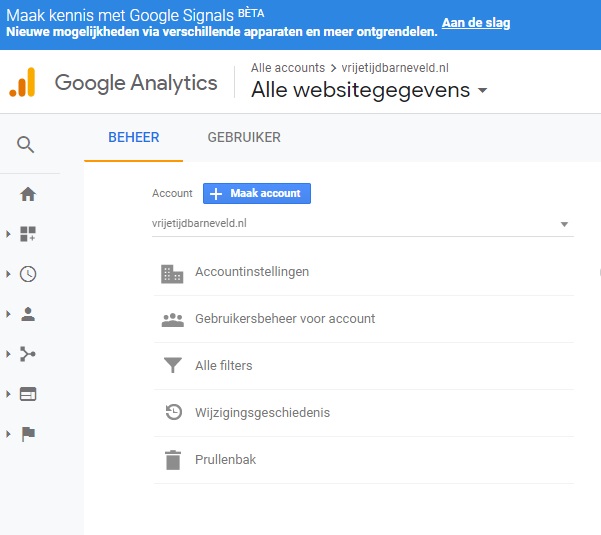This screenshot has width=601, height=535.
Task: Expand the Customization sidebar section arrow
Action: point(8,234)
